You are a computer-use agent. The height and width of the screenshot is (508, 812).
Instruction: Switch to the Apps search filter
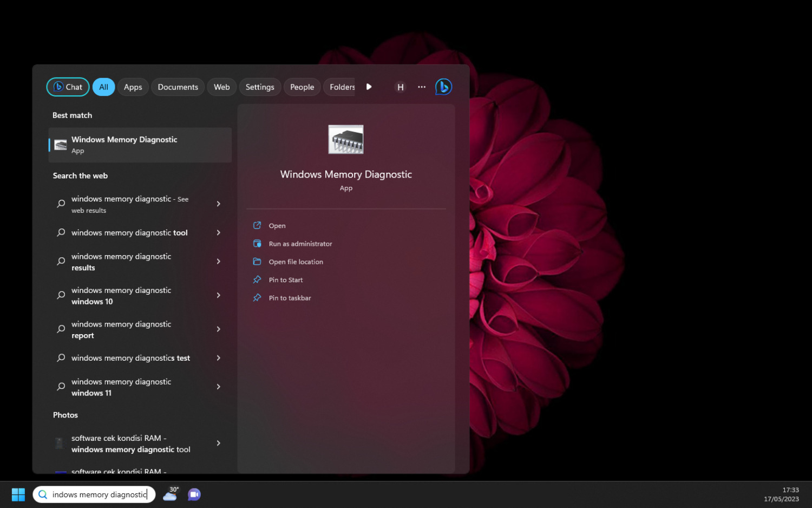click(x=133, y=87)
